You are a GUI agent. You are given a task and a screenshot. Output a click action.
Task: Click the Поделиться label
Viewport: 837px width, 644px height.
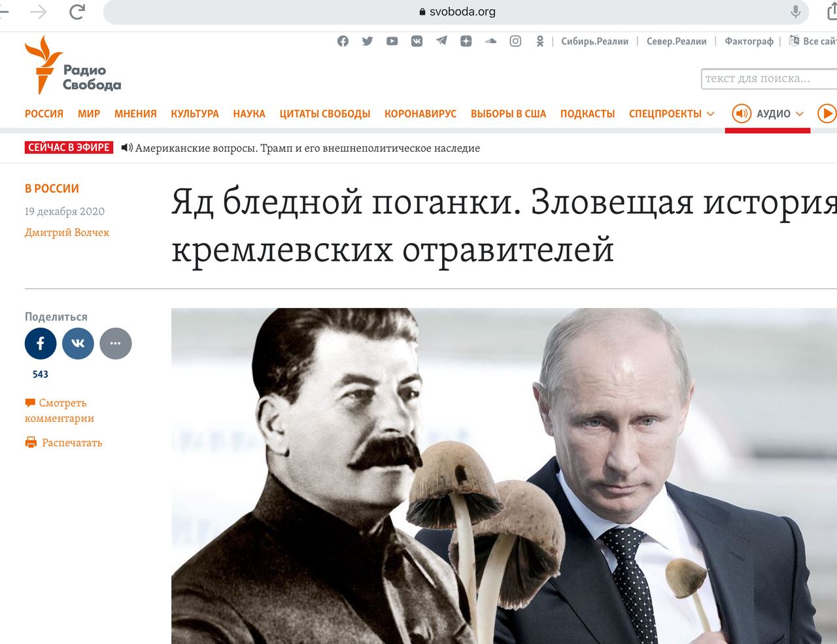point(56,316)
